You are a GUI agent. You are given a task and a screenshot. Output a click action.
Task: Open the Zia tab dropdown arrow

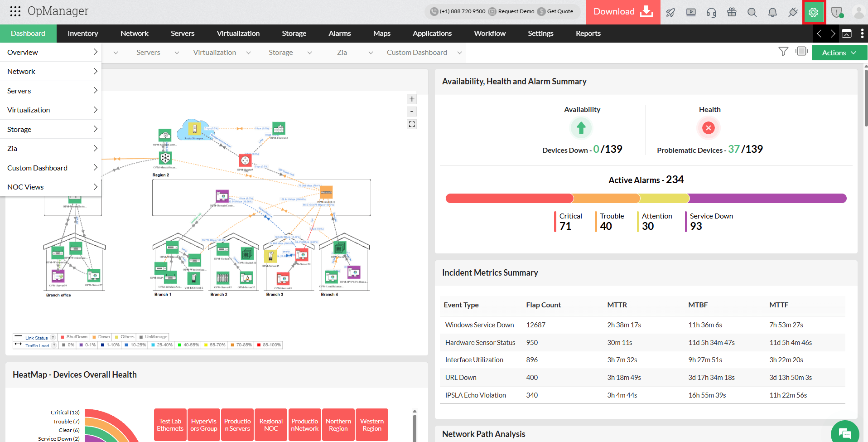click(x=371, y=53)
